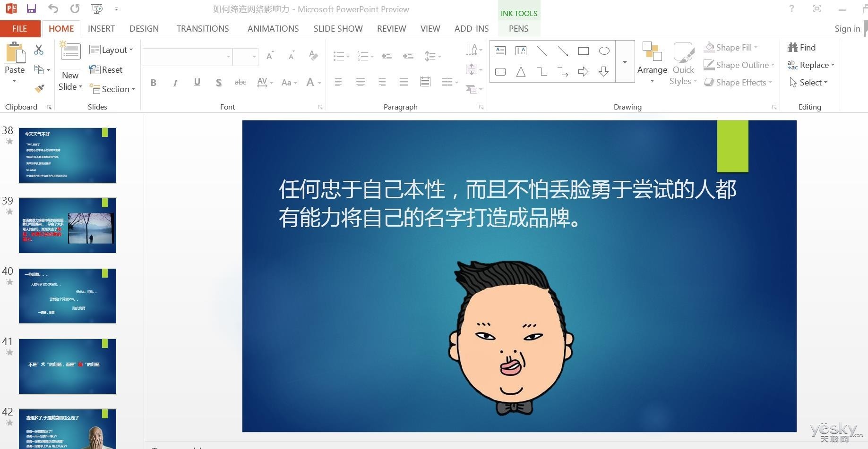Open the font name combo box

point(188,57)
